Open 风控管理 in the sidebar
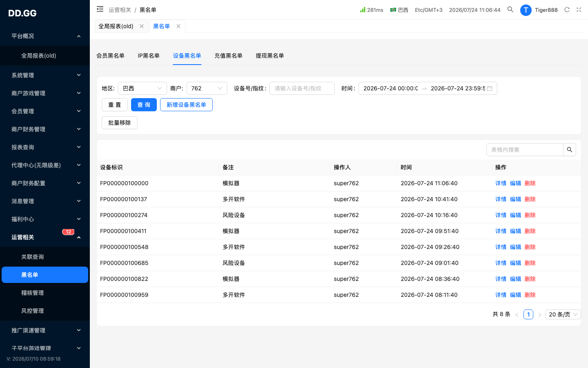This screenshot has height=368, width=588. (x=45, y=311)
